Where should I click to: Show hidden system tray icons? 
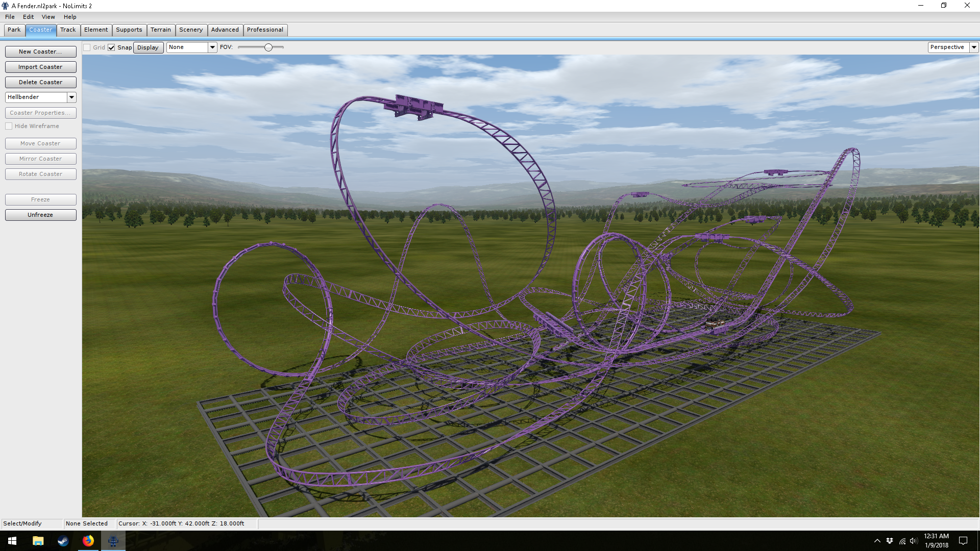coord(877,541)
